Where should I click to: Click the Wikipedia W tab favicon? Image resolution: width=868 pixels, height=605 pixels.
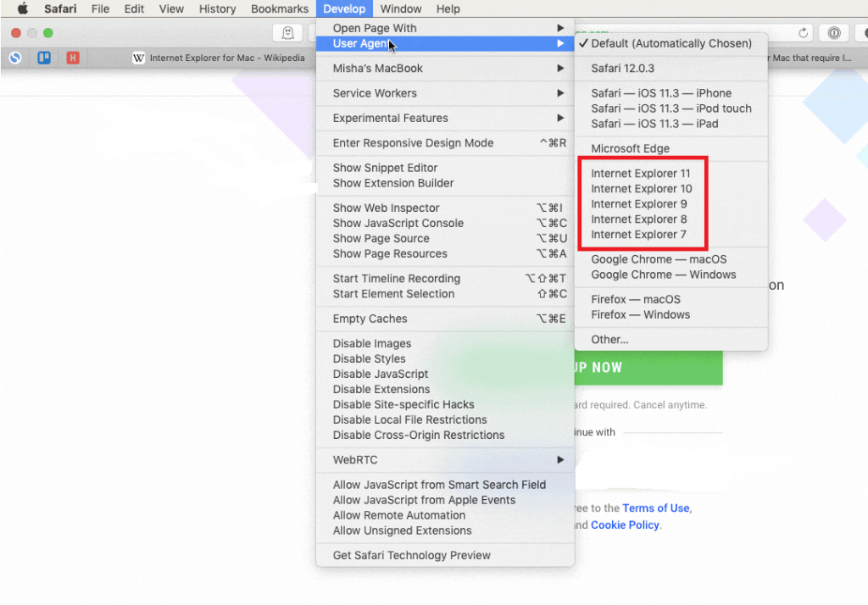tap(138, 58)
